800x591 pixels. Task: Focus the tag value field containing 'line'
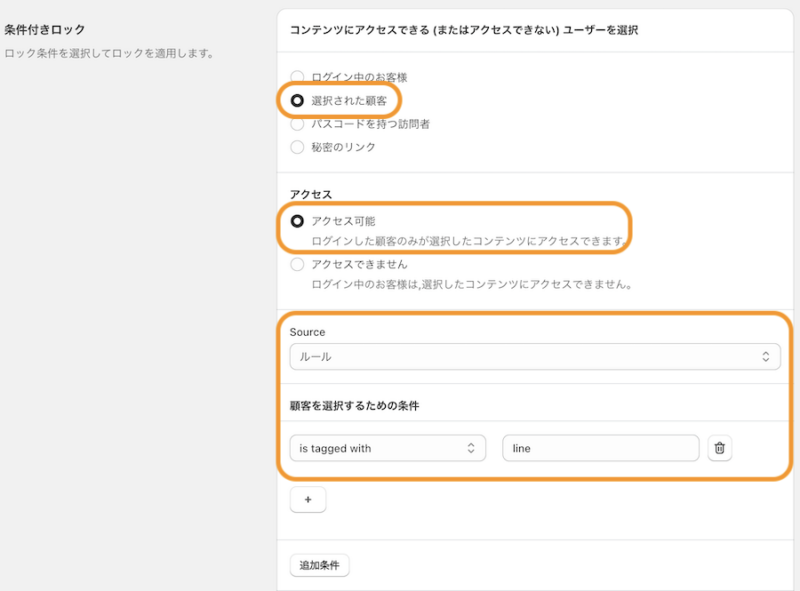(x=601, y=448)
